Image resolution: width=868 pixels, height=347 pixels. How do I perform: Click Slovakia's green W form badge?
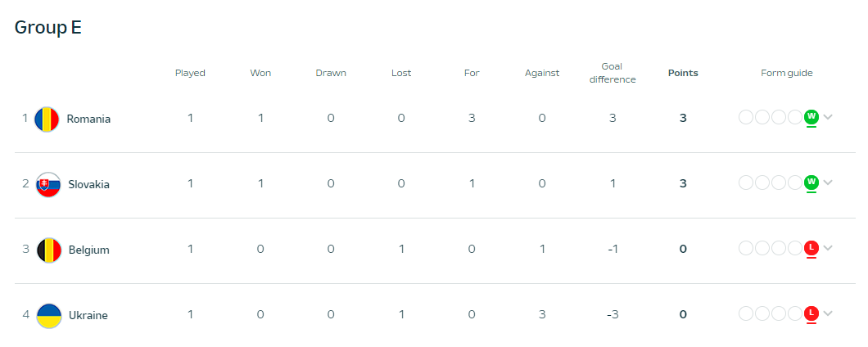pyautogui.click(x=811, y=182)
